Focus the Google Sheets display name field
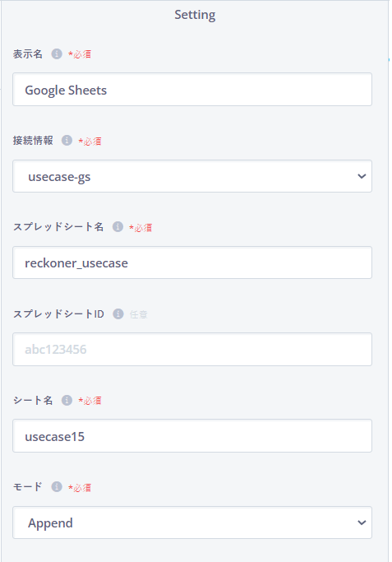Image resolution: width=392 pixels, height=562 pixels. click(x=192, y=89)
